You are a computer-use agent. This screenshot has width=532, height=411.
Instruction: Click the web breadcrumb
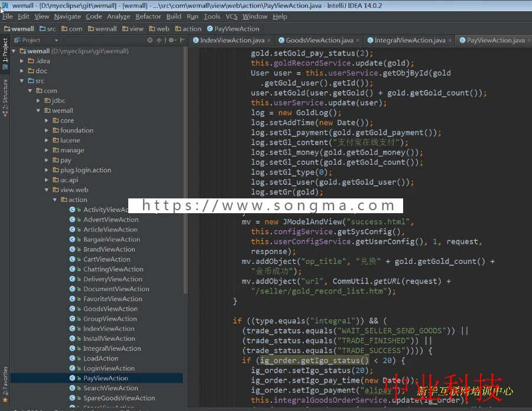[159, 29]
